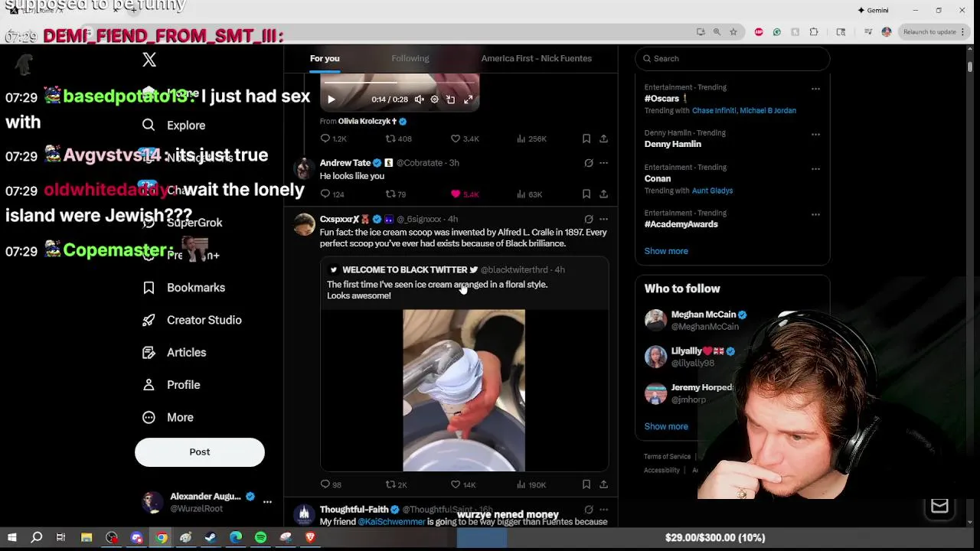The image size is (980, 551).
Task: Open the Terms of Service link
Action: point(667,457)
